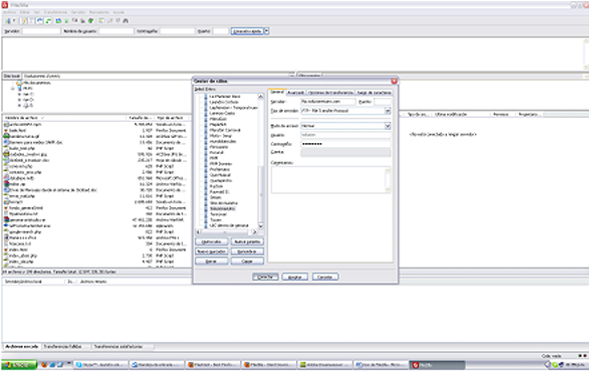The height and width of the screenshot is (373, 600).
Task: Click the binoculars file search toolbar icon
Action: 126,21
